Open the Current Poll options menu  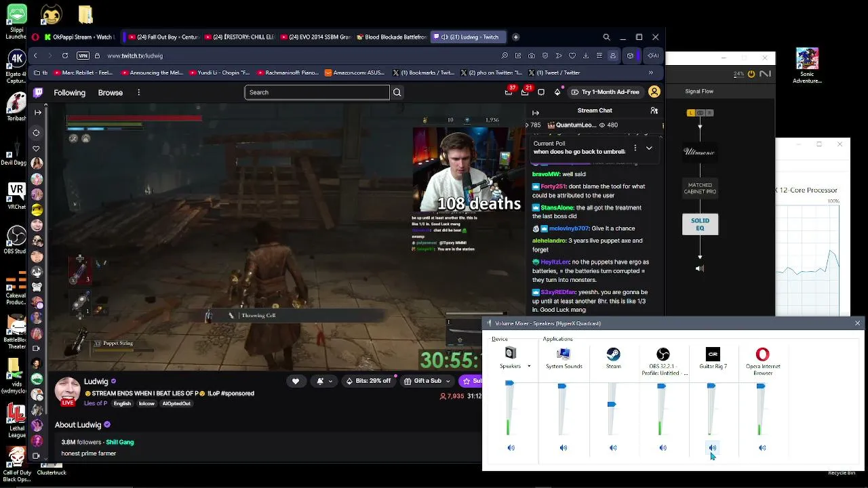[635, 148]
